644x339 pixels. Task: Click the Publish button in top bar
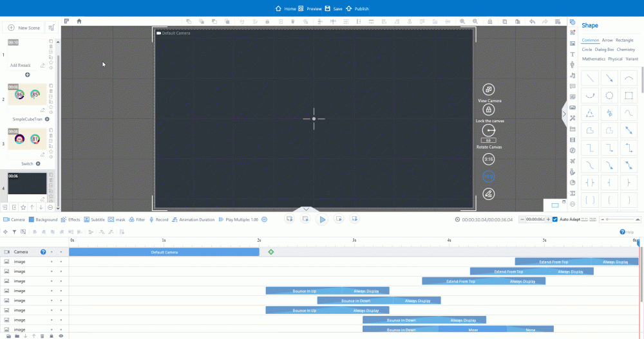pos(357,9)
